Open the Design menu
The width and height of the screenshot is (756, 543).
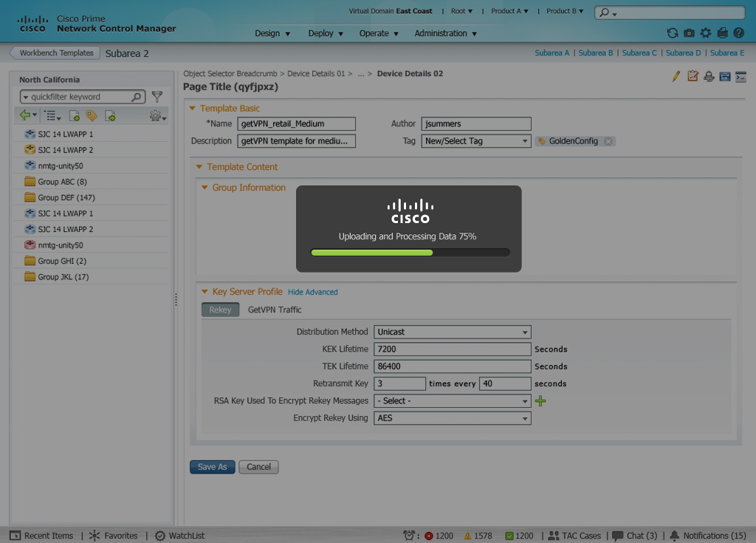point(272,33)
